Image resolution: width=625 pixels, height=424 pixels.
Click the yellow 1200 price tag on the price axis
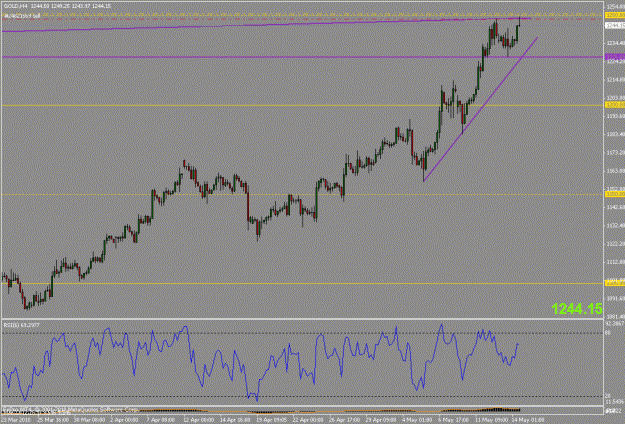615,105
